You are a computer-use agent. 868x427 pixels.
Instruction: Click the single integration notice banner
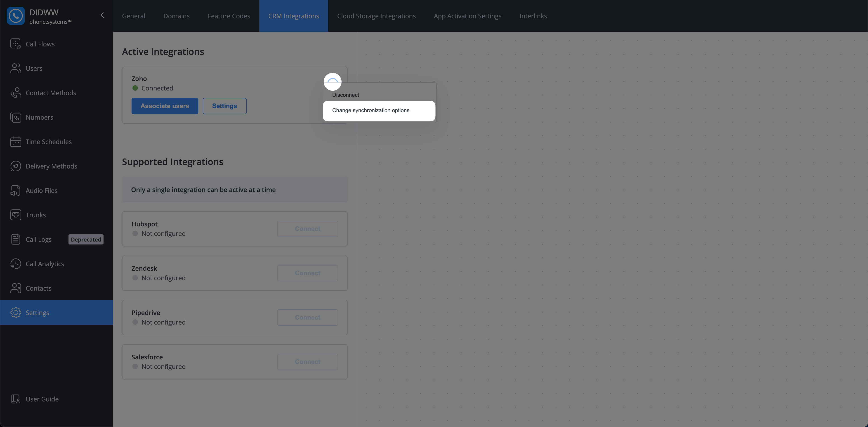click(x=235, y=190)
